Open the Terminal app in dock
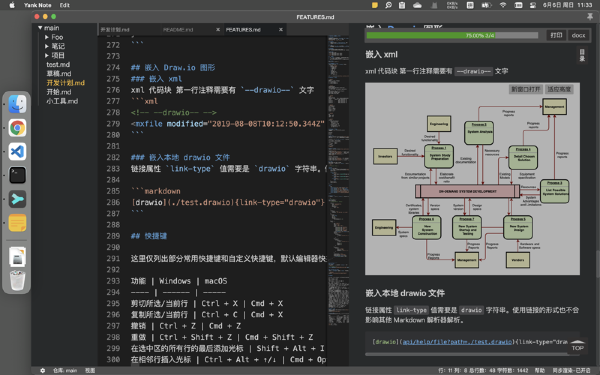Viewport: 600px width, 375px height. click(x=18, y=175)
